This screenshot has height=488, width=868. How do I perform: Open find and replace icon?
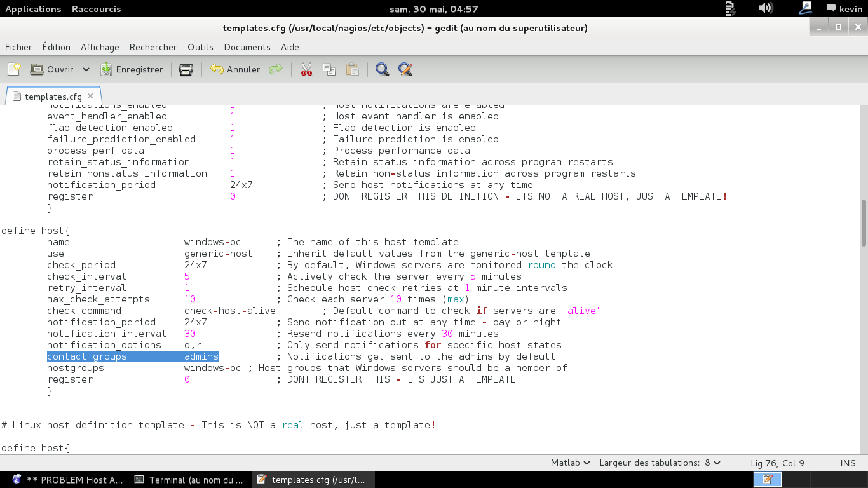405,69
